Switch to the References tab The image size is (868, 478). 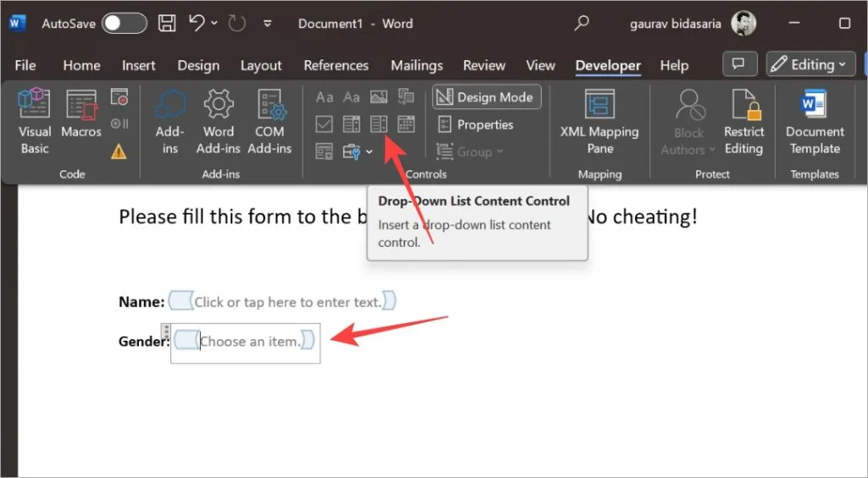coord(336,65)
